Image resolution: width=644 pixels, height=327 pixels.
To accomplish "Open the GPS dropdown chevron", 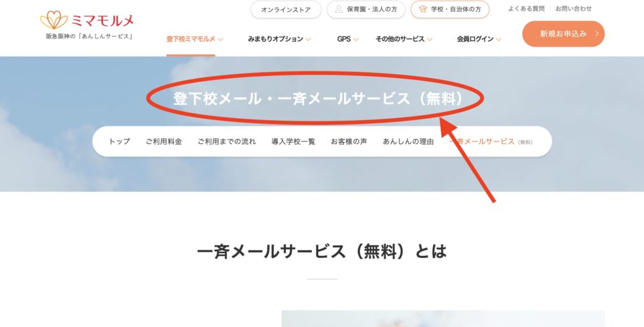I will point(356,40).
